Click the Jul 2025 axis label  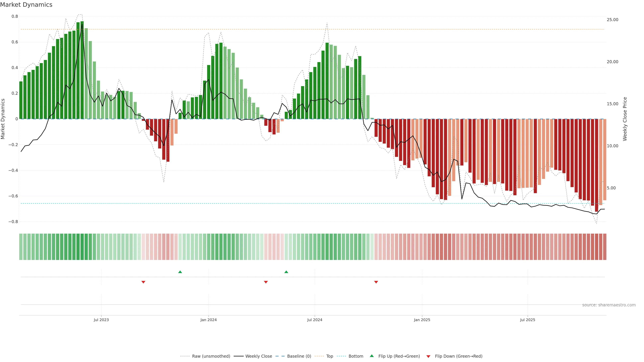click(x=527, y=320)
